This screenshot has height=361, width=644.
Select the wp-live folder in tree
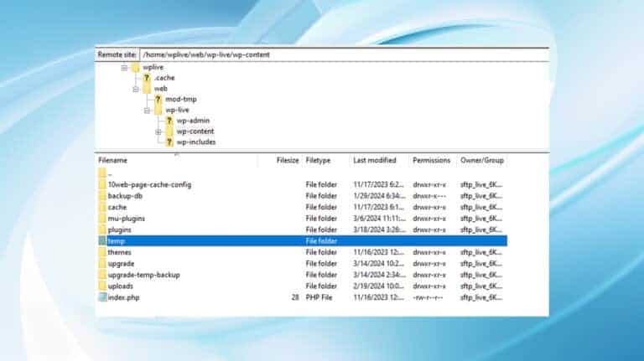(177, 110)
